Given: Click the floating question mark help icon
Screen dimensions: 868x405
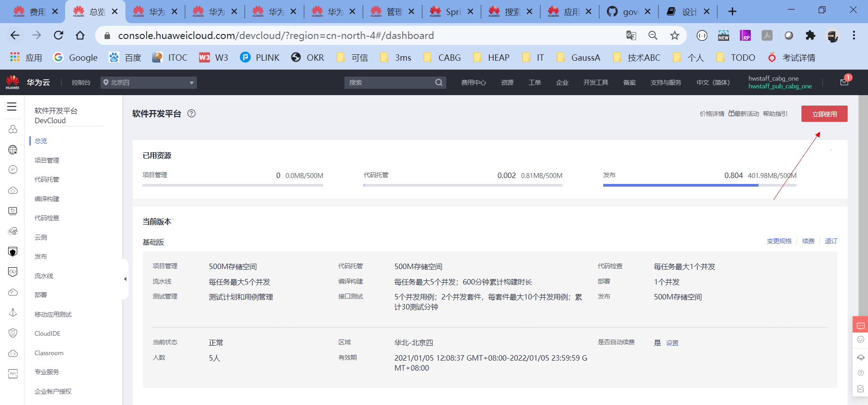Looking at the screenshot, I should pos(860,373).
